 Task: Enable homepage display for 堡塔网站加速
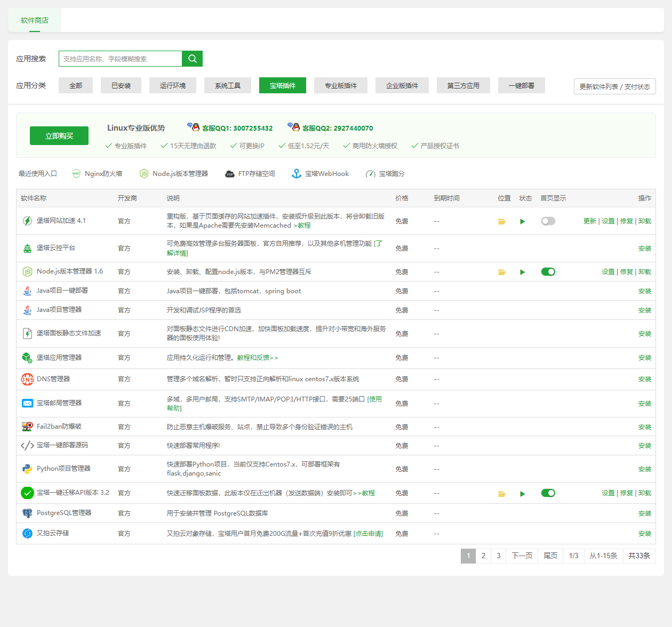click(548, 221)
